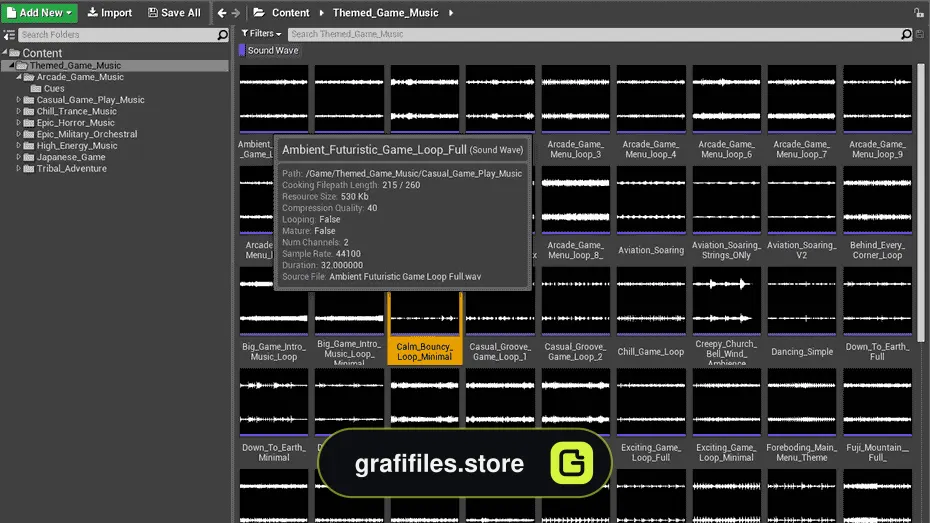
Task: Select the Aviation_Soaring asset
Action: (651, 213)
